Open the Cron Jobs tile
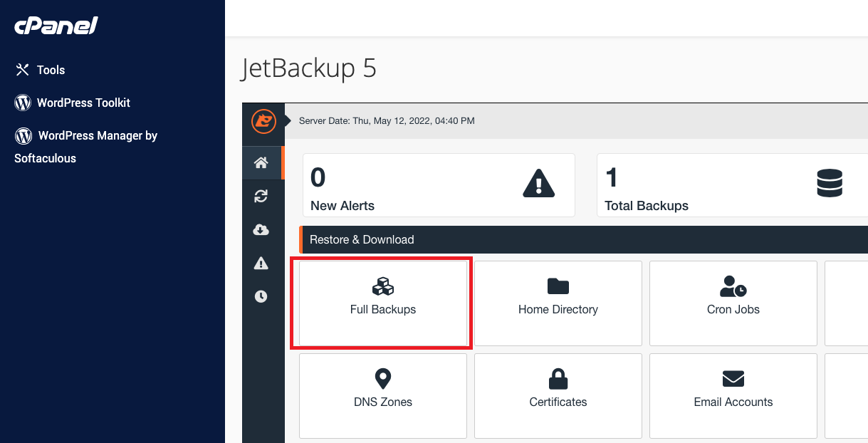The width and height of the screenshot is (868, 443). coord(733,303)
